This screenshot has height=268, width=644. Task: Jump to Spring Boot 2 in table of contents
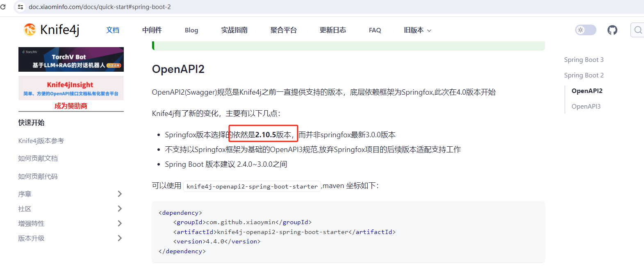pos(584,75)
